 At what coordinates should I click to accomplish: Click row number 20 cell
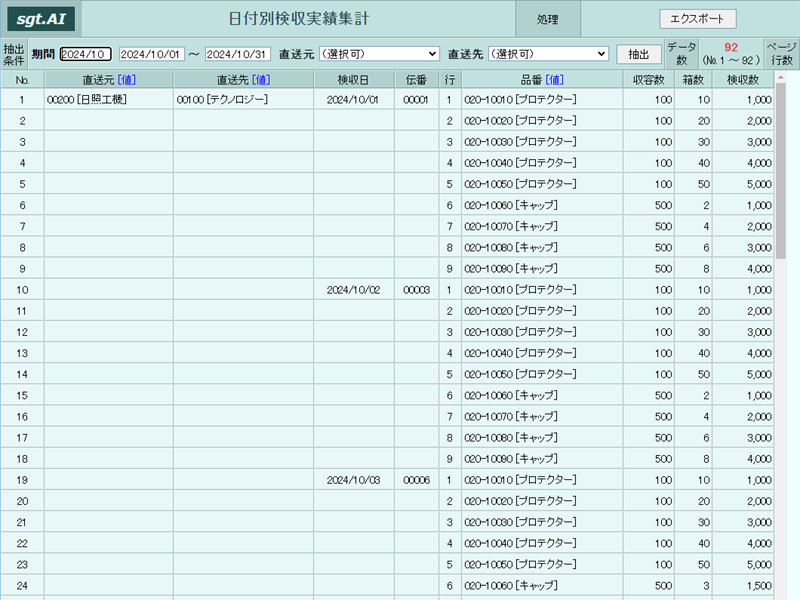(22, 501)
